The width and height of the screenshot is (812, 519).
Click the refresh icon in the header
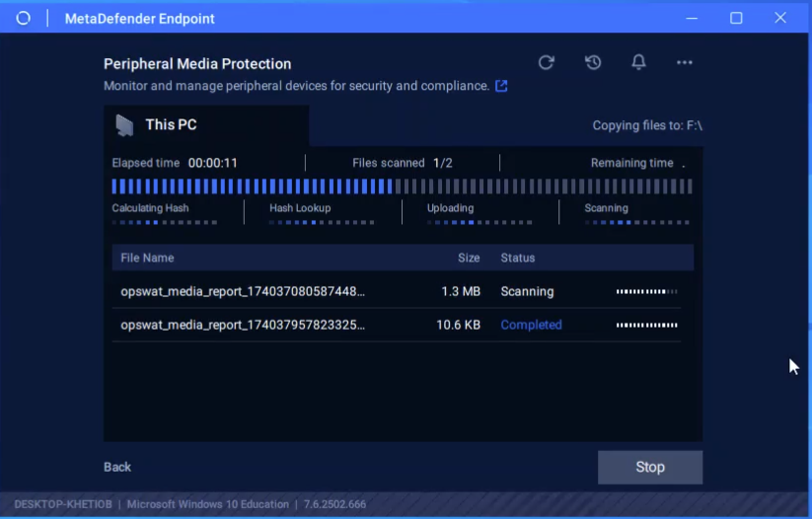(x=546, y=63)
